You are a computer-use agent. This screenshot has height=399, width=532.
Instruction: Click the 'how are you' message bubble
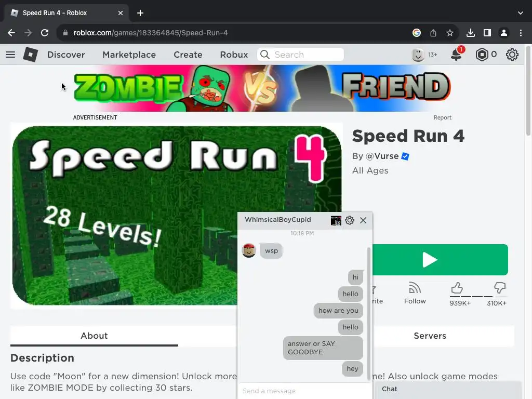(338, 311)
